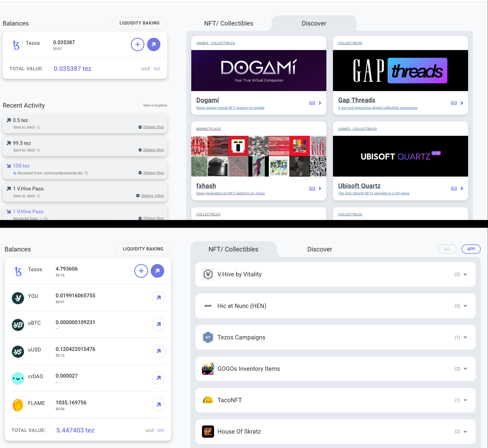Image resolution: width=488 pixels, height=448 pixels.
Task: Click the add funds plus icon in top Tezos balance
Action: (138, 45)
